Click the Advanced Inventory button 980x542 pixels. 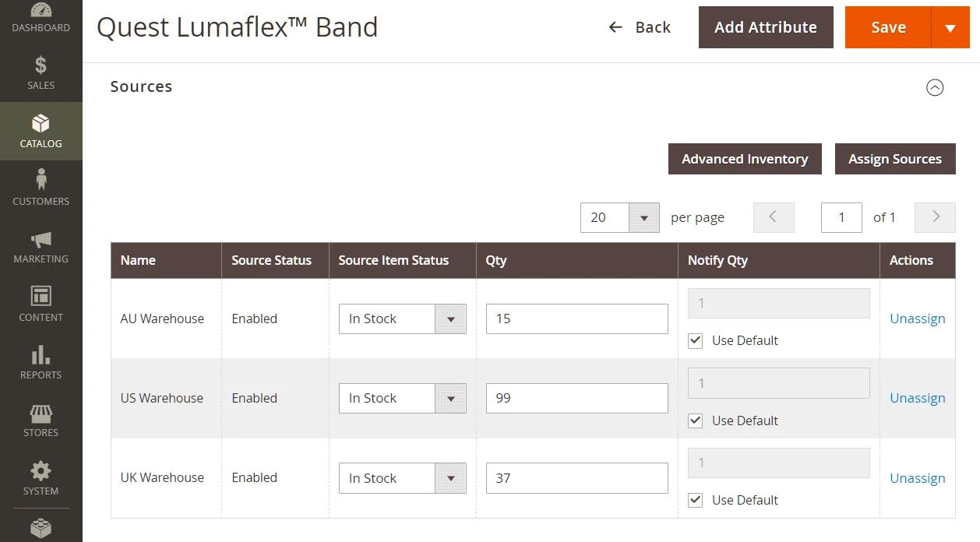pos(745,159)
